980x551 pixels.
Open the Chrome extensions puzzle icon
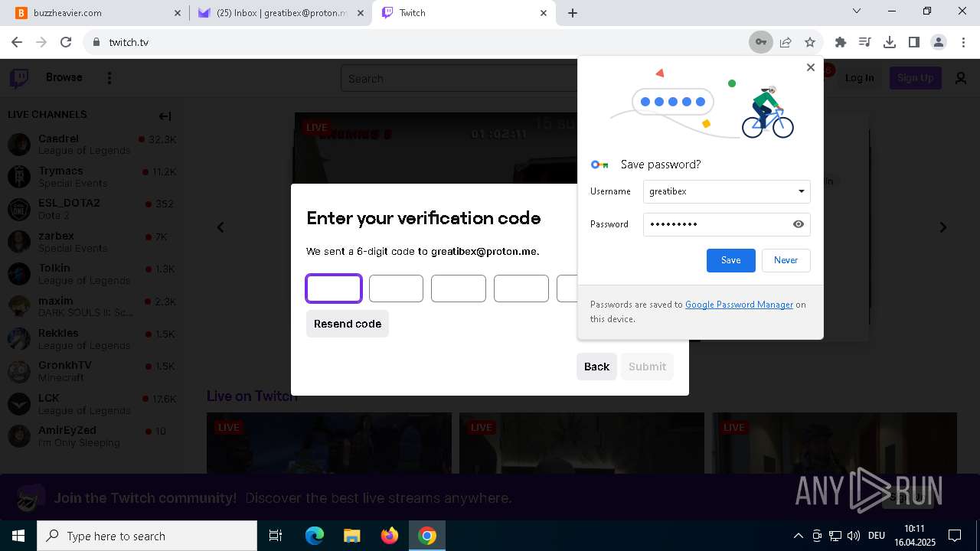(x=841, y=42)
